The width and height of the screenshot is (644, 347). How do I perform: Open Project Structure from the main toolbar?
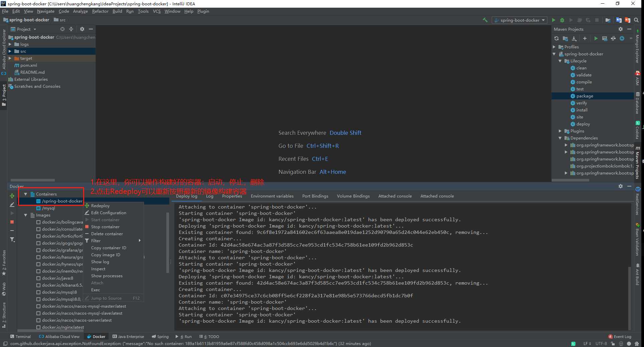click(x=608, y=20)
